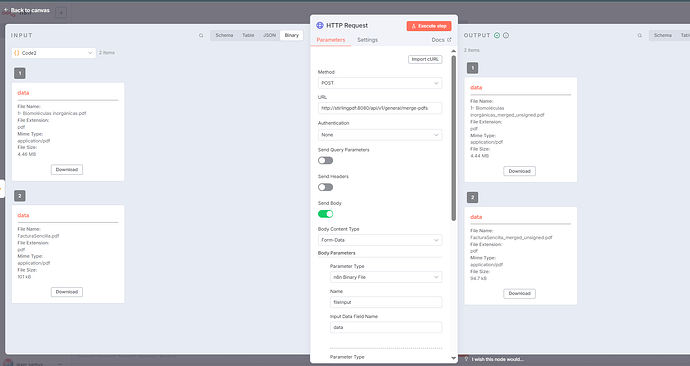Download output Biomoléculas merged_unsigned.pdf
Viewport: 690px width, 366px height.
click(x=519, y=171)
